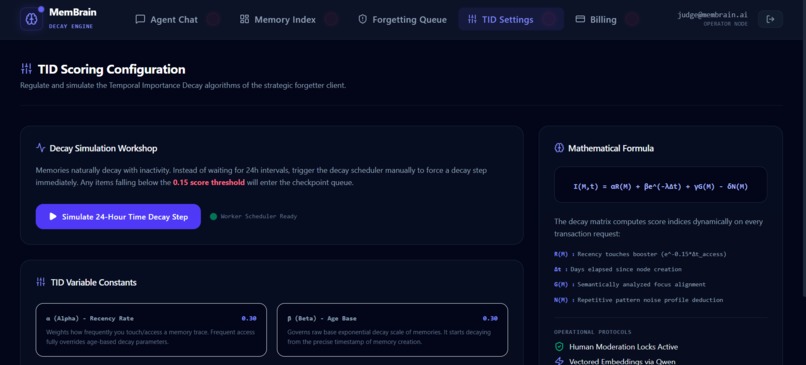Click the sliders icon beside TID Scoring Configuration
The image size is (806, 365).
click(x=26, y=69)
